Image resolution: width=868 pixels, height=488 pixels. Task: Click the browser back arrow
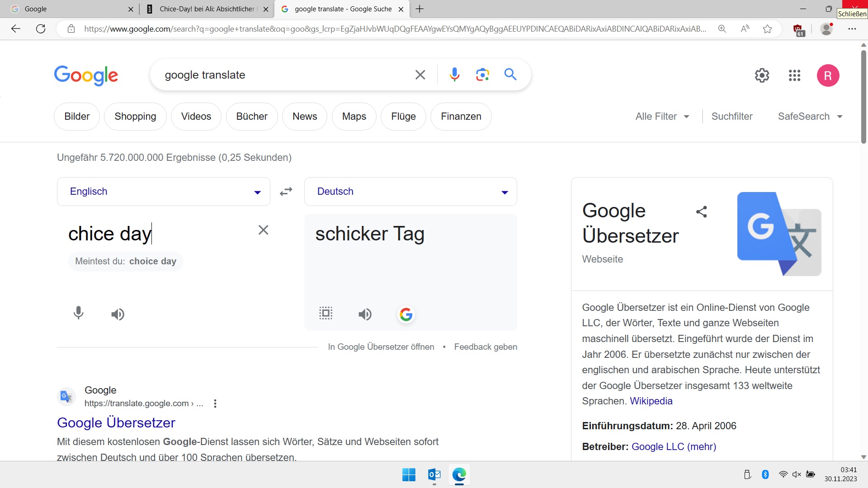pos(16,29)
